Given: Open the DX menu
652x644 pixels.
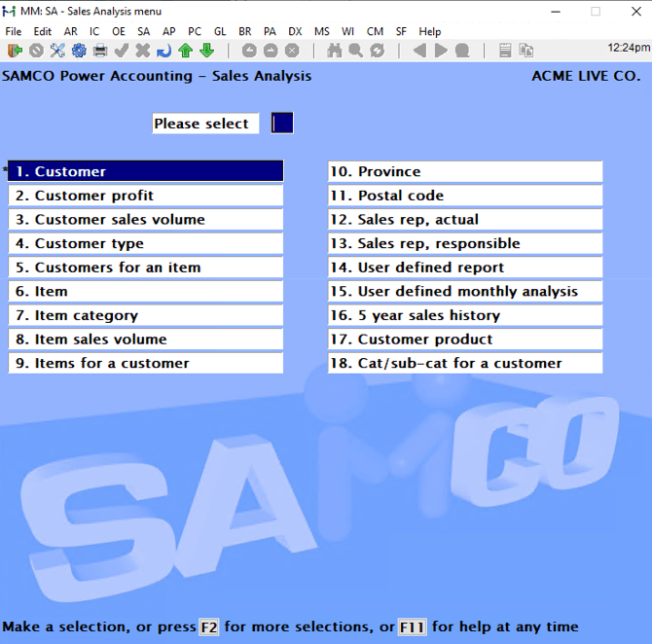Looking at the screenshot, I should (295, 31).
